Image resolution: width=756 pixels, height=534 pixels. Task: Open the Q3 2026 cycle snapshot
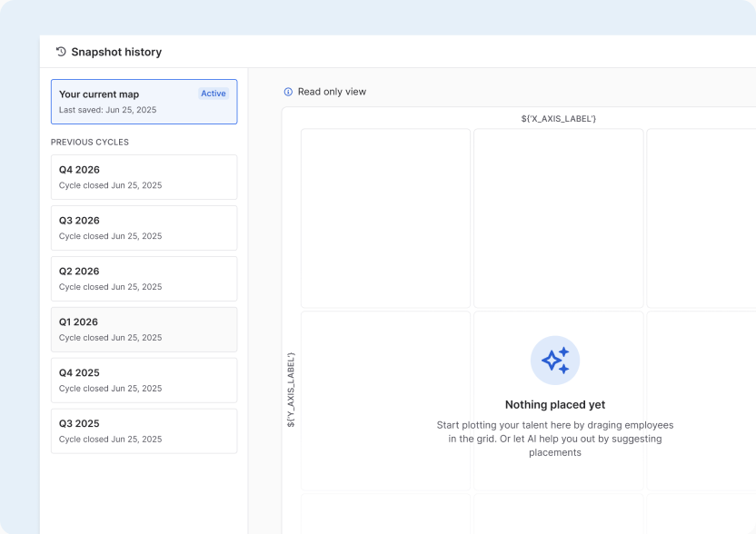144,228
